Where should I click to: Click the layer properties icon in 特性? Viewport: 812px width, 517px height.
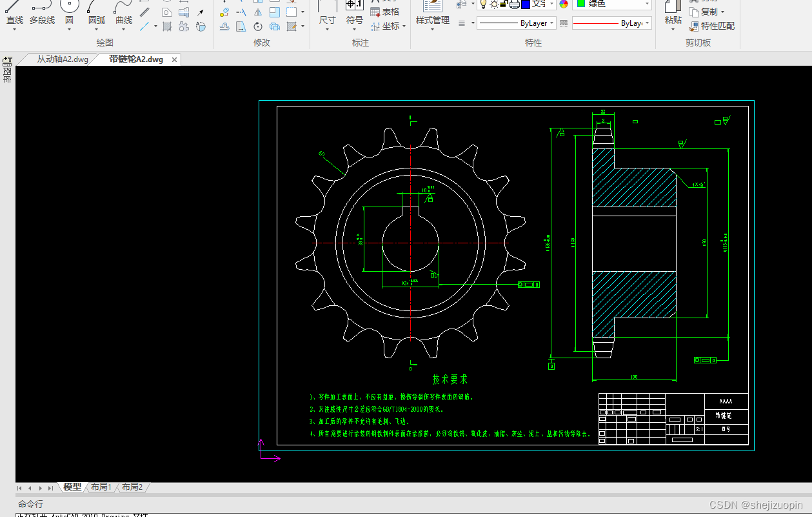tap(462, 4)
